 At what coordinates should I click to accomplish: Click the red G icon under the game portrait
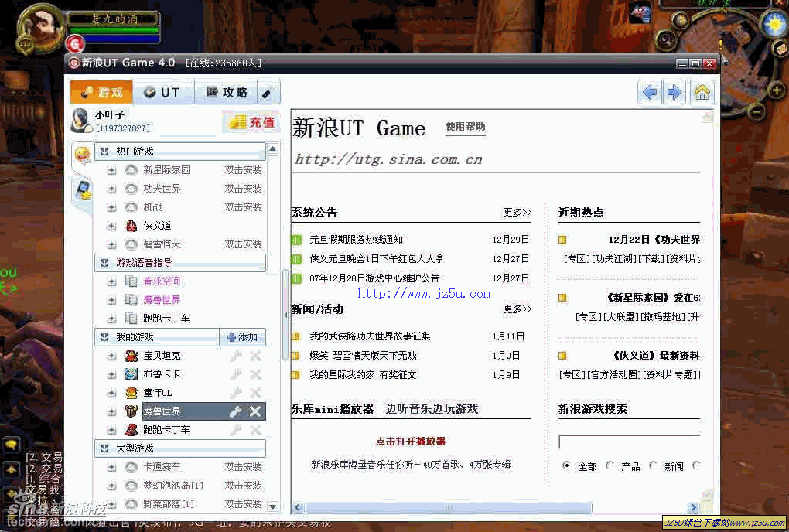(74, 44)
